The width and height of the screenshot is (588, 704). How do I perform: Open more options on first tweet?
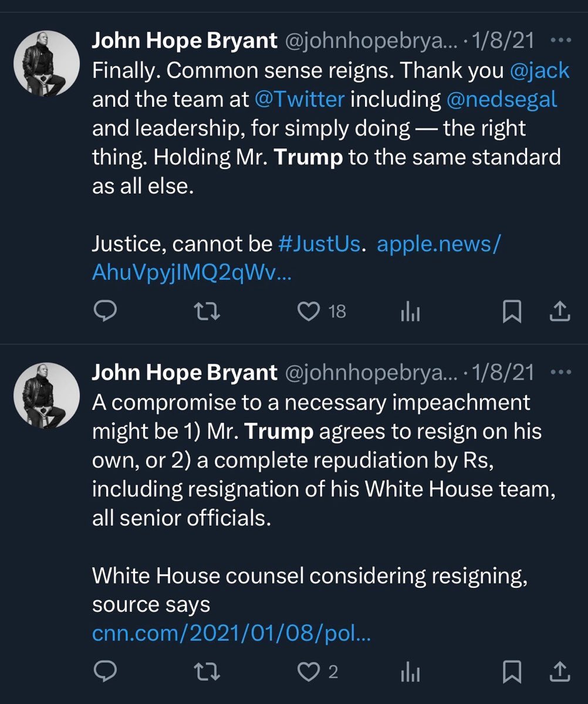click(x=562, y=40)
